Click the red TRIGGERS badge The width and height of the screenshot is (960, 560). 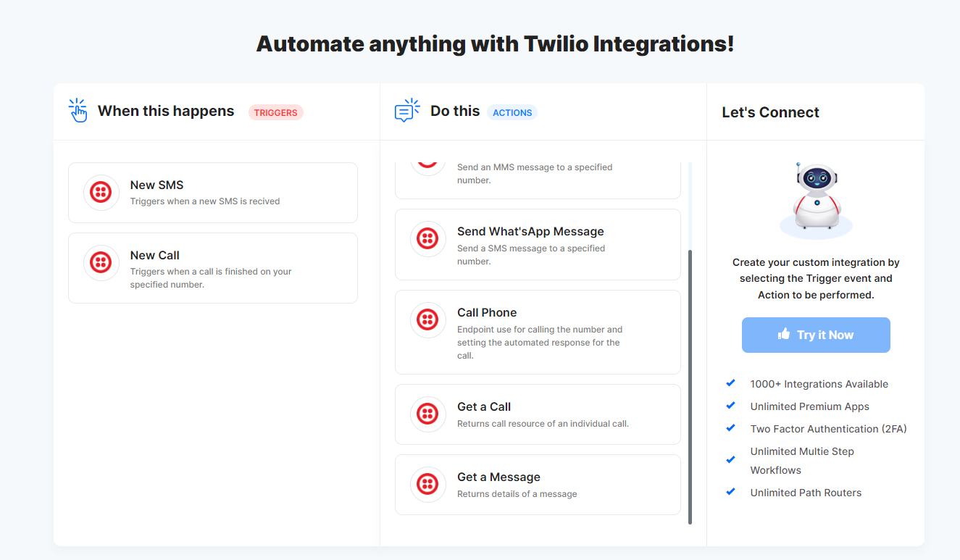(x=275, y=112)
